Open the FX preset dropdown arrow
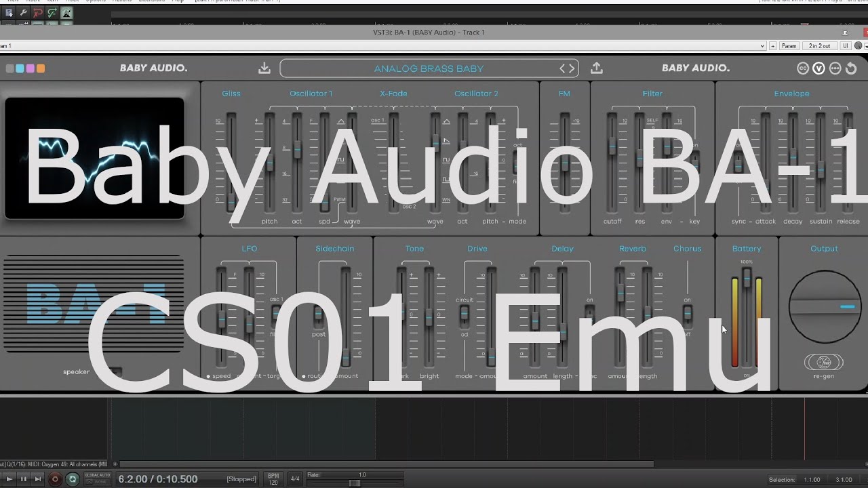Image resolution: width=868 pixels, height=488 pixels. 762,46
